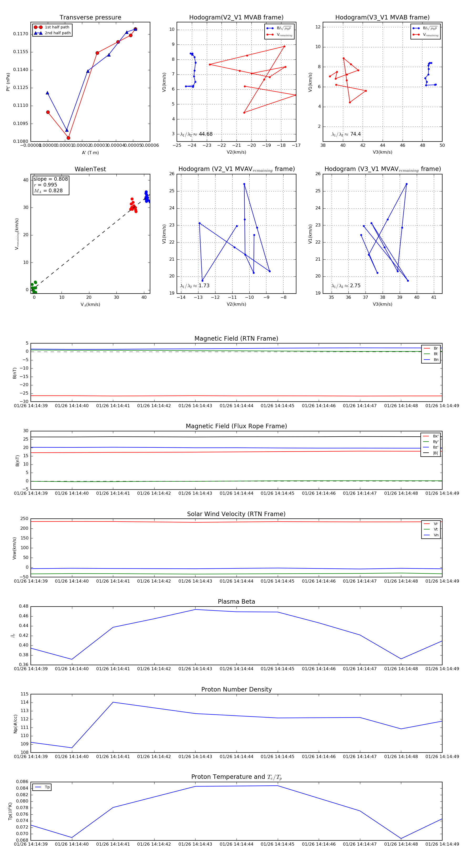Click the λ1/λ3 ≈ 2.75 label
Screen dimensions: 473x868
[x=346, y=286]
